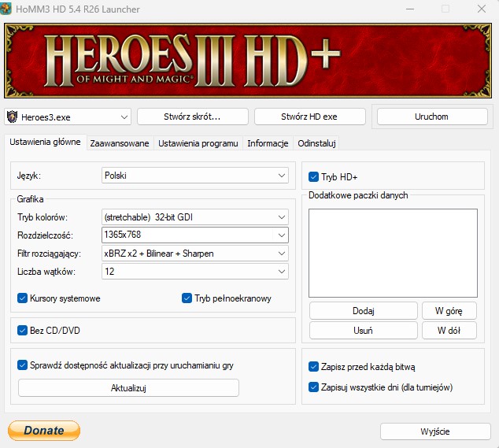Screen dimensions: 499x448
Task: Click the Aktualizuj button
Action: tap(128, 388)
